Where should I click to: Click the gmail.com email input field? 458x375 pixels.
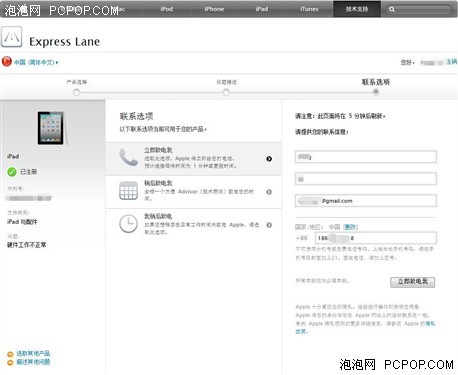pyautogui.click(x=366, y=201)
